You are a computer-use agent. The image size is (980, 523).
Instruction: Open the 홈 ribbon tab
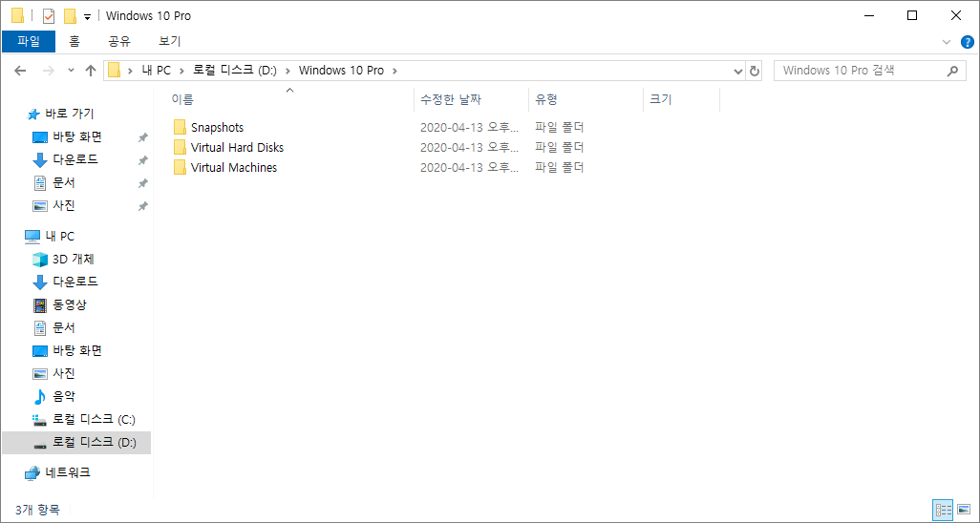tap(75, 42)
